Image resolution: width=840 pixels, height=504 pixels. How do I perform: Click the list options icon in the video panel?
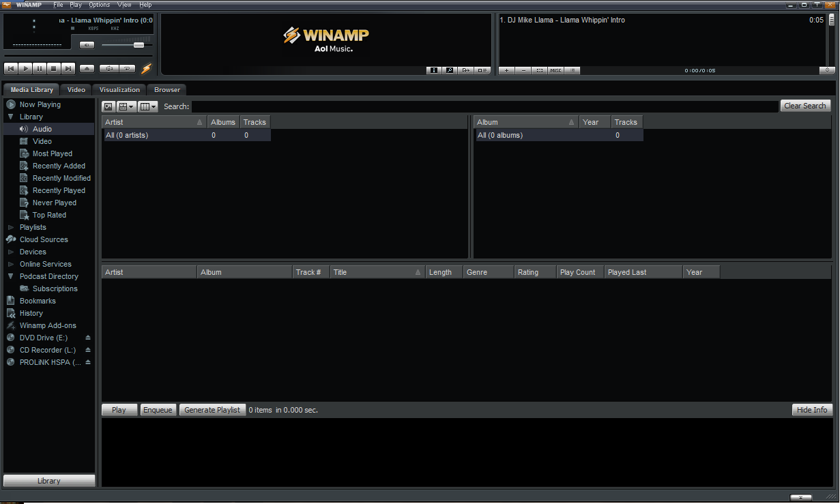point(482,70)
